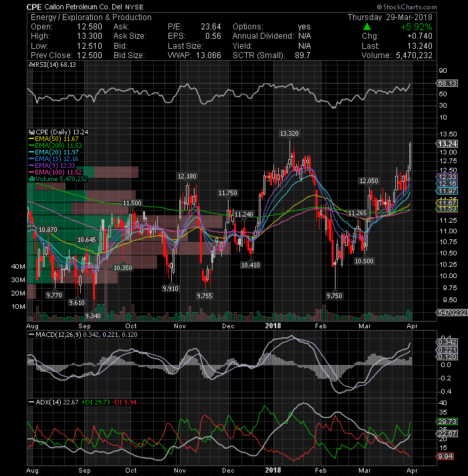Screen dimensions: 468x476
Task: Click the 68.13 RSI tag on right axis
Action: pos(447,83)
